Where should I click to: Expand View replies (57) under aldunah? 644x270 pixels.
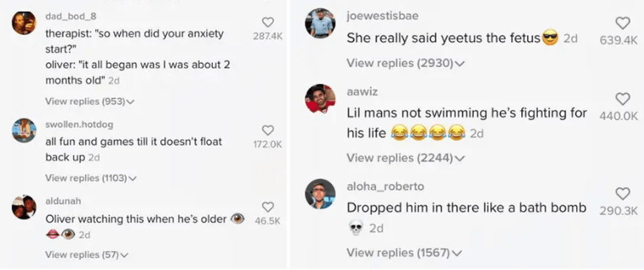(86, 255)
